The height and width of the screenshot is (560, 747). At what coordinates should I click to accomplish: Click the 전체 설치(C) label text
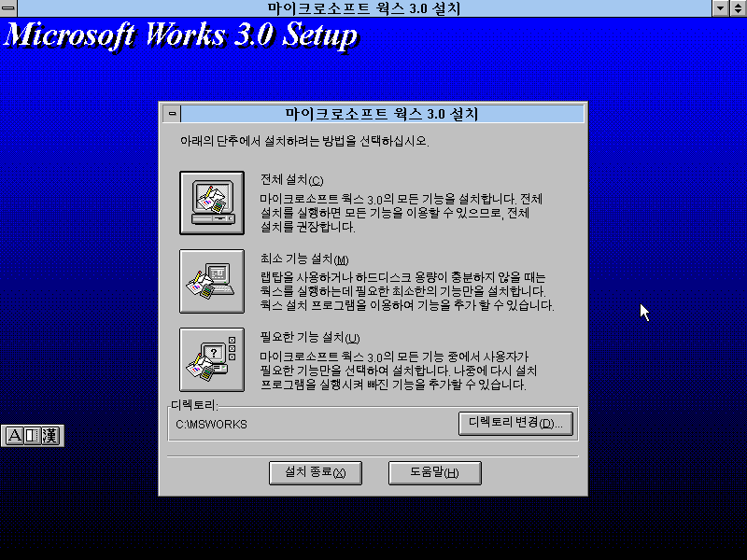pyautogui.click(x=292, y=180)
